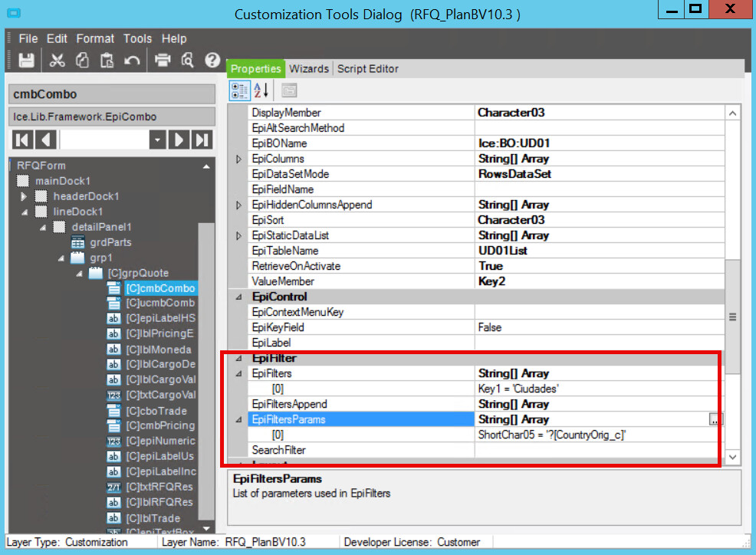Collapse the EpiControl category section

pyautogui.click(x=238, y=297)
